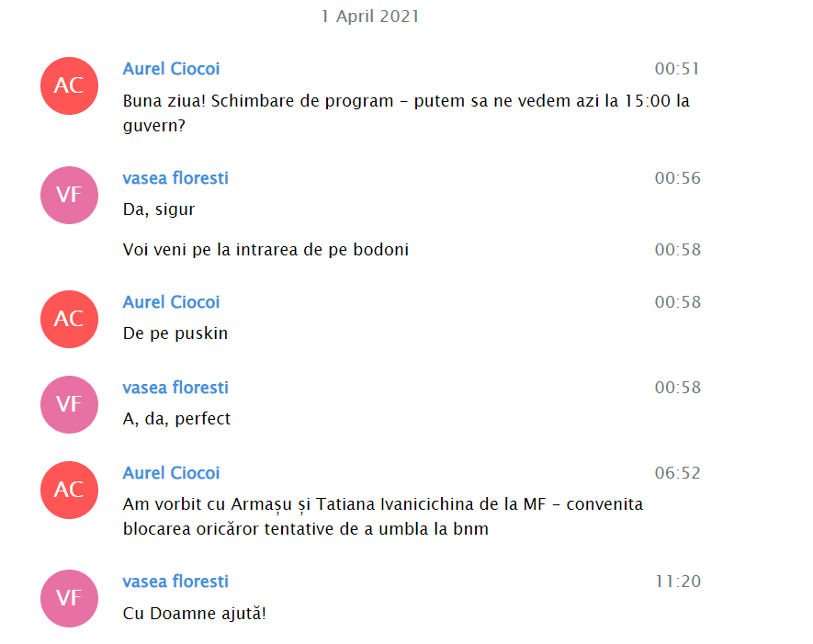Open the Aurel Ciocoi name above the Armașu message
The height and width of the screenshot is (644, 813).
click(171, 473)
